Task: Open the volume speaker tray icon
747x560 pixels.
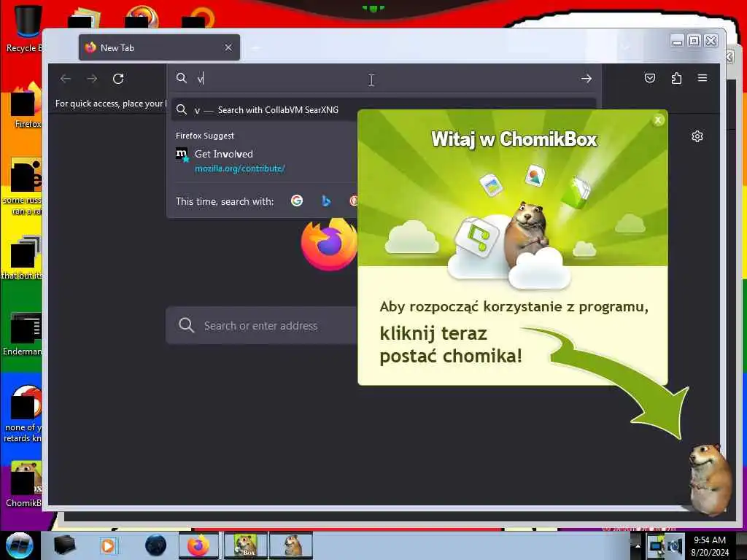Action: [x=675, y=546]
